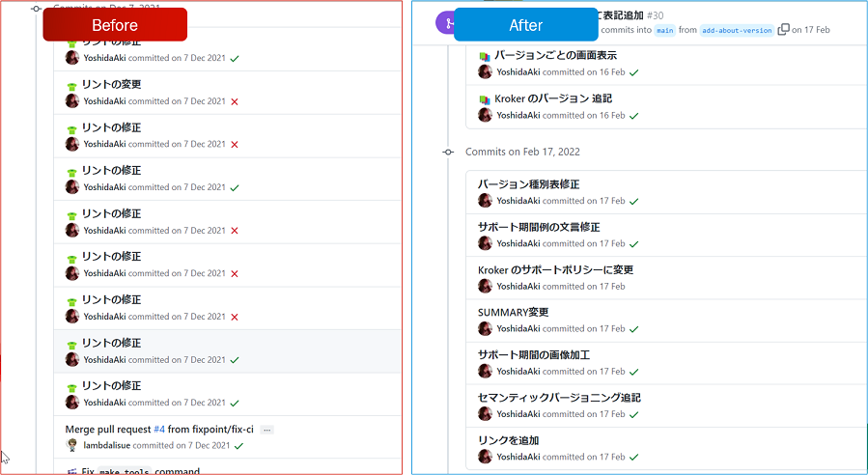Click the commit node icon beside Commits on Feb 17, 2022
868x475 pixels.
coord(448,152)
